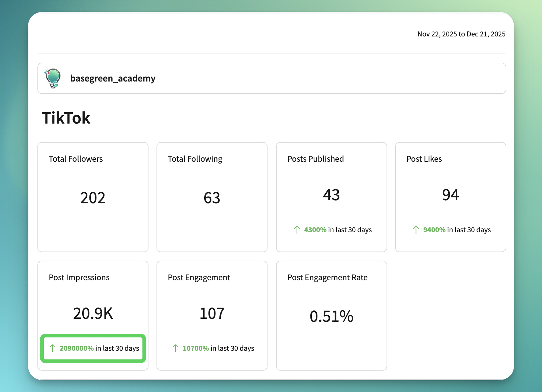
Task: Click the basegreen_academy lightbulb logo icon
Action: (53, 78)
